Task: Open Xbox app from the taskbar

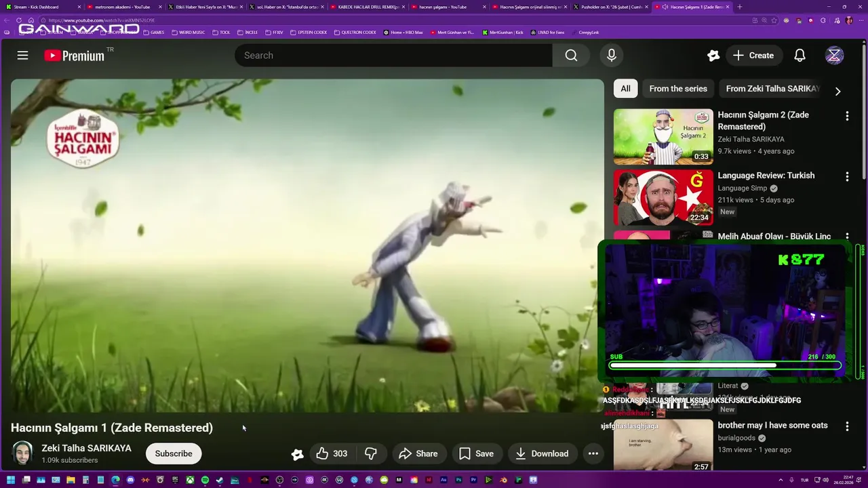Action: [191, 480]
